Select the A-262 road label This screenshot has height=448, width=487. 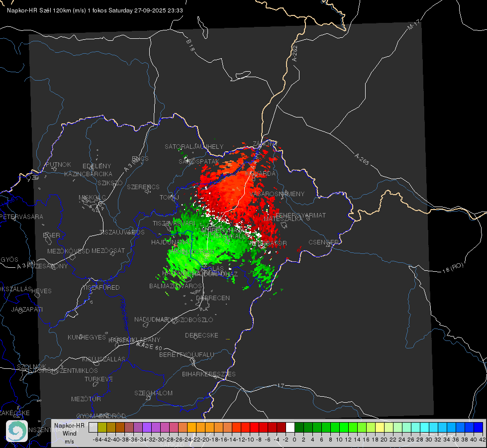click(295, 53)
